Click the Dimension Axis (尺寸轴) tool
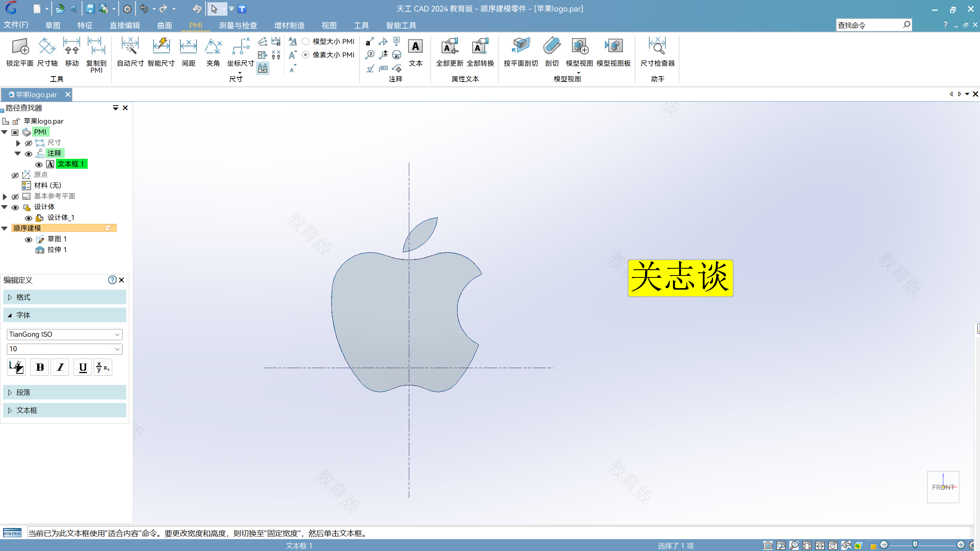 click(x=47, y=52)
